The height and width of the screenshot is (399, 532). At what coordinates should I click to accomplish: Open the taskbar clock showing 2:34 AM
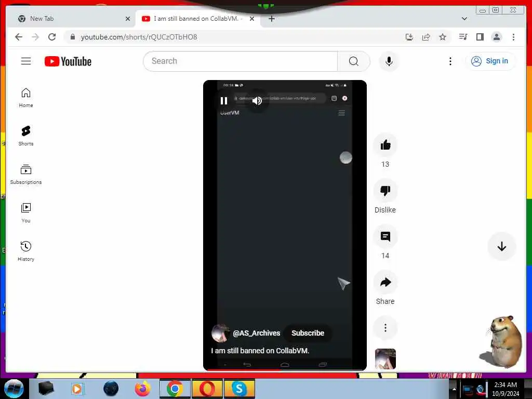click(506, 389)
